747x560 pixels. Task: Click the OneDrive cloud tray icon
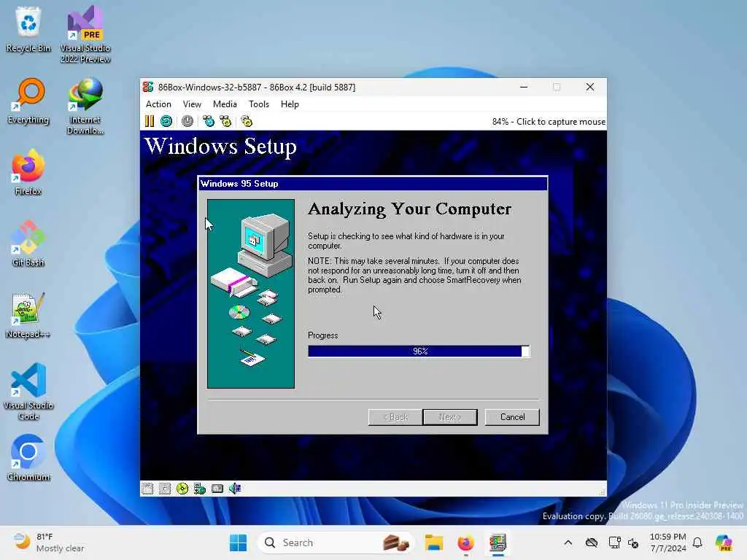[x=591, y=542]
